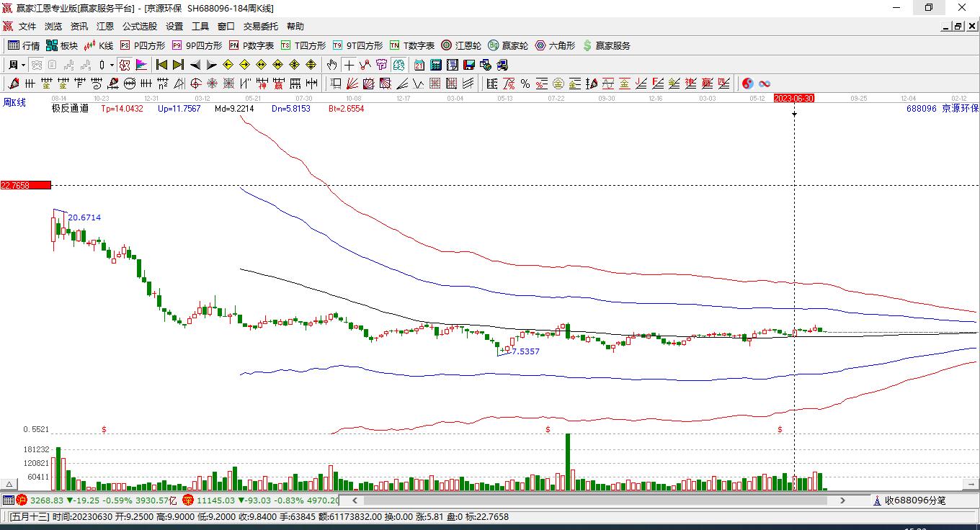Click the 江恩轮 Gann wheel icon
The height and width of the screenshot is (530, 980).
click(461, 45)
